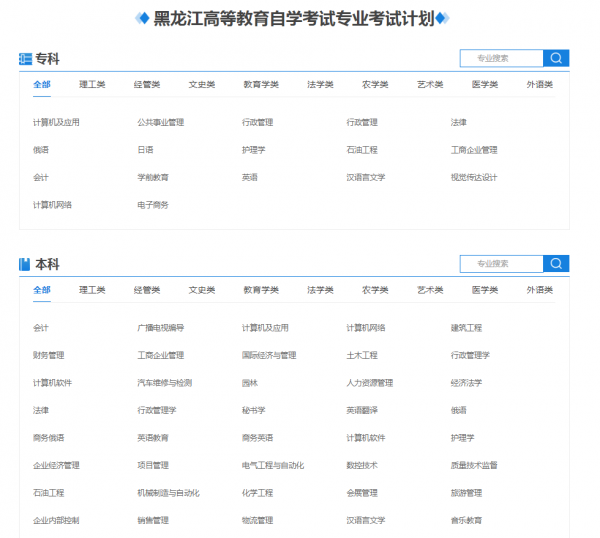The image size is (600, 538).
Task: Focus the 专业搜索 field in 本科 section
Action: tap(502, 263)
